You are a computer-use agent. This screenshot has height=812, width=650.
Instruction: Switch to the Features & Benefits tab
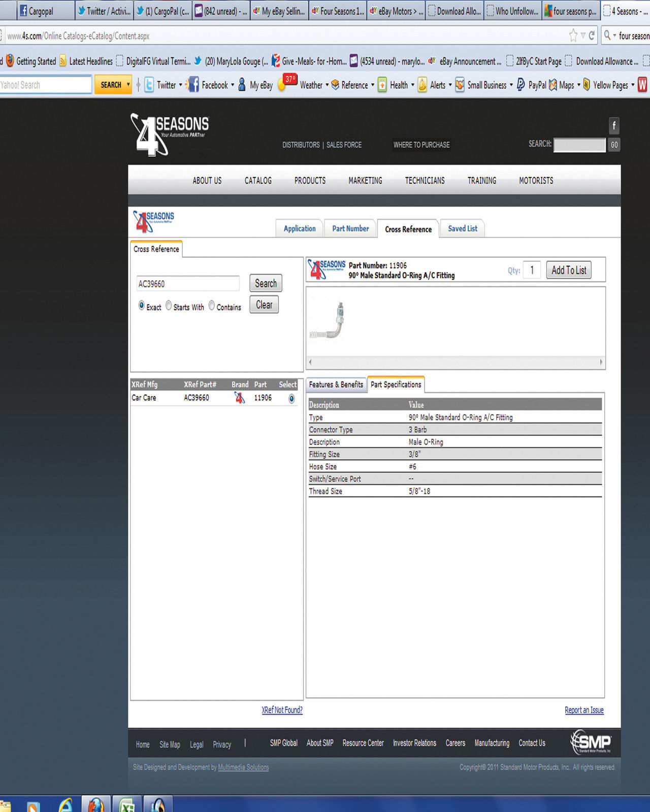336,385
